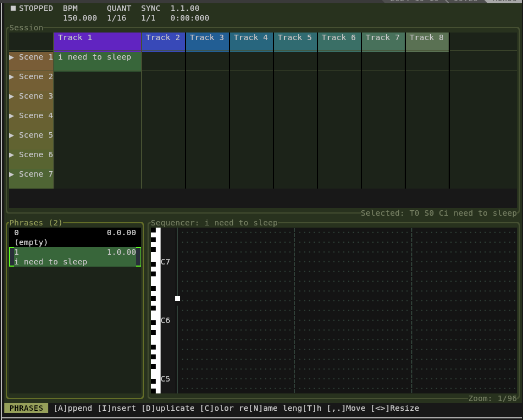Viewport: 523px width, 420px height.
Task: Click the Phrases (2) panel title
Action: [36, 223]
